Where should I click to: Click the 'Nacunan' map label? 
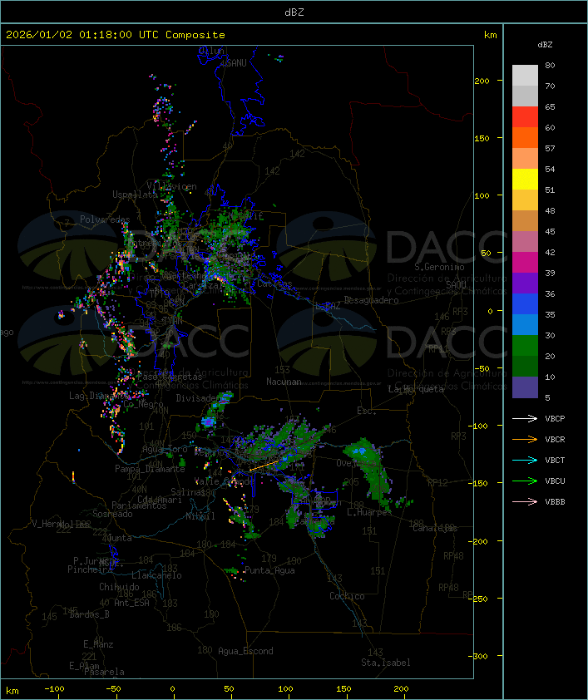[284, 382]
